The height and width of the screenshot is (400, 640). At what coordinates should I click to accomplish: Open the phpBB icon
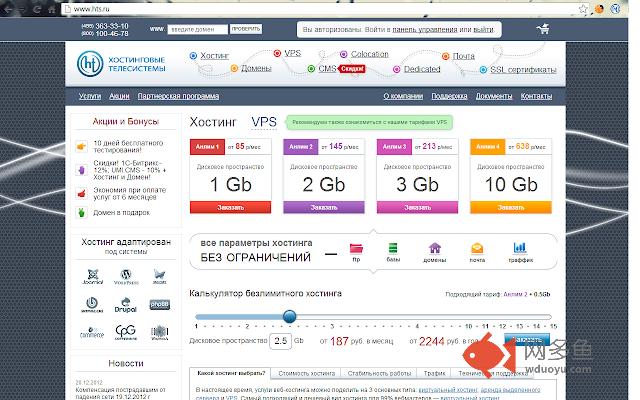[160, 304]
